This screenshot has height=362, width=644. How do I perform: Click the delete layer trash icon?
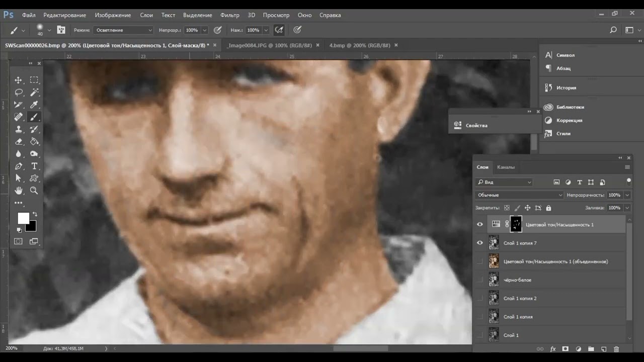pos(616,349)
